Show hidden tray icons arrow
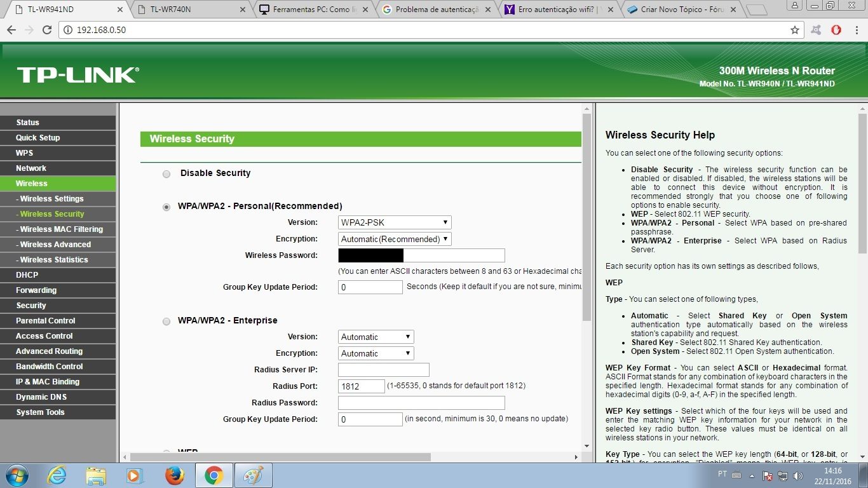 [753, 475]
